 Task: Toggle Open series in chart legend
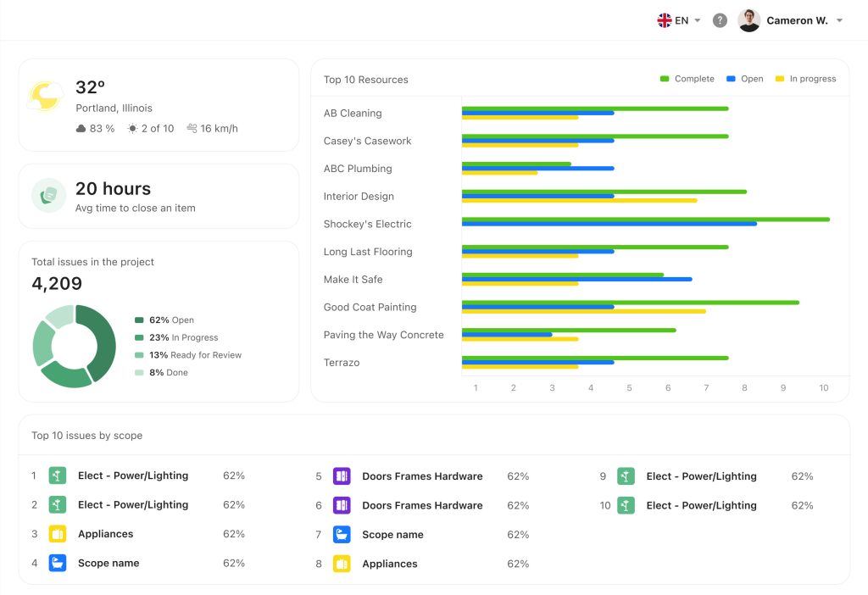pos(745,79)
